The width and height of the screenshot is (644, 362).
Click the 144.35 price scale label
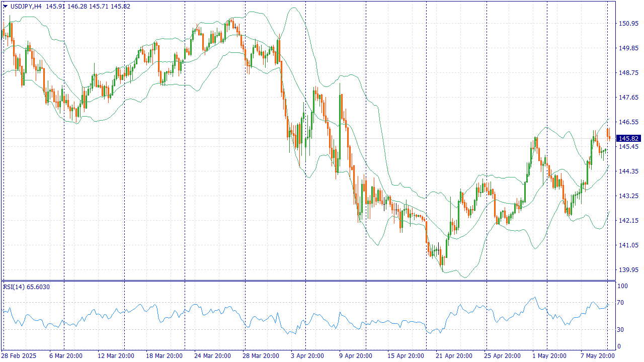629,171
